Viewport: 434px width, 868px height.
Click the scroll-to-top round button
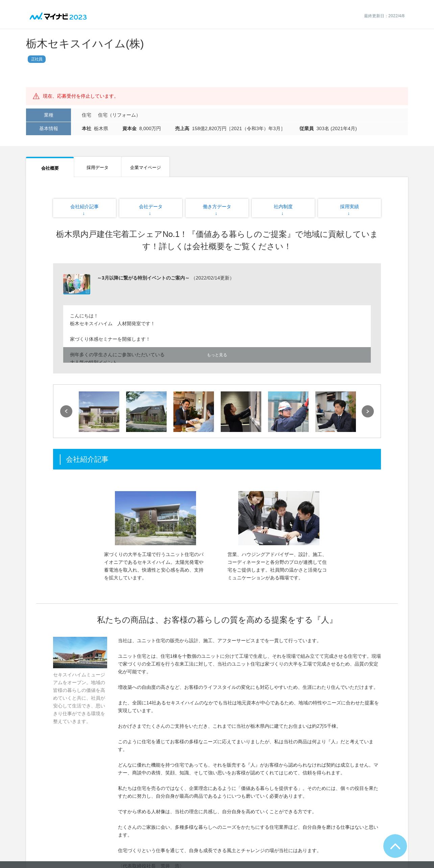395,846
